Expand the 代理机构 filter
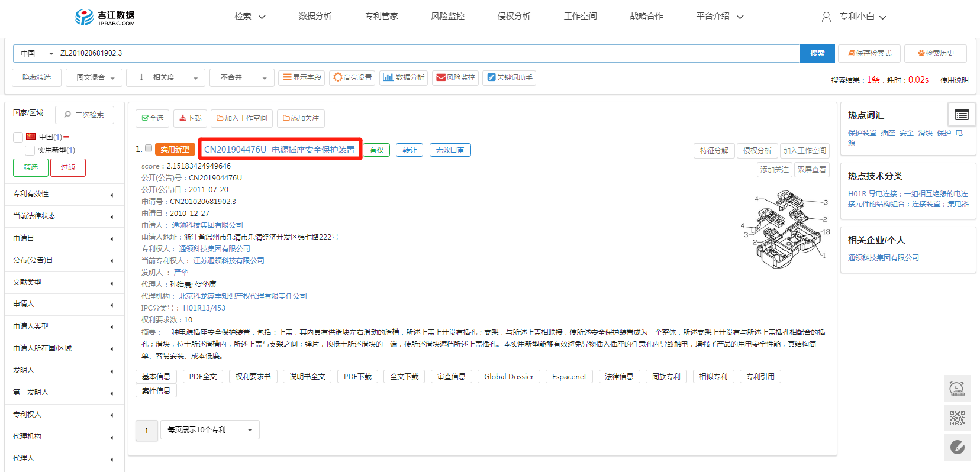The height and width of the screenshot is (472, 980). coord(64,437)
